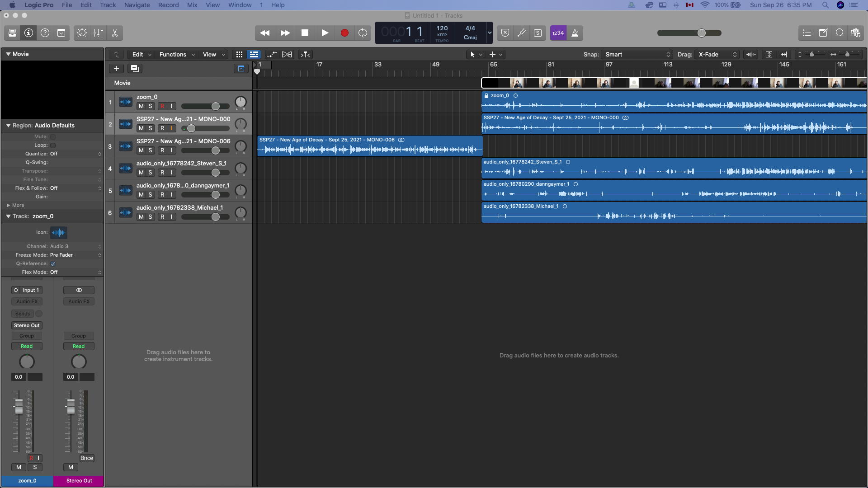
Task: Toggle the Q-Reference checkbox
Action: coord(53,264)
